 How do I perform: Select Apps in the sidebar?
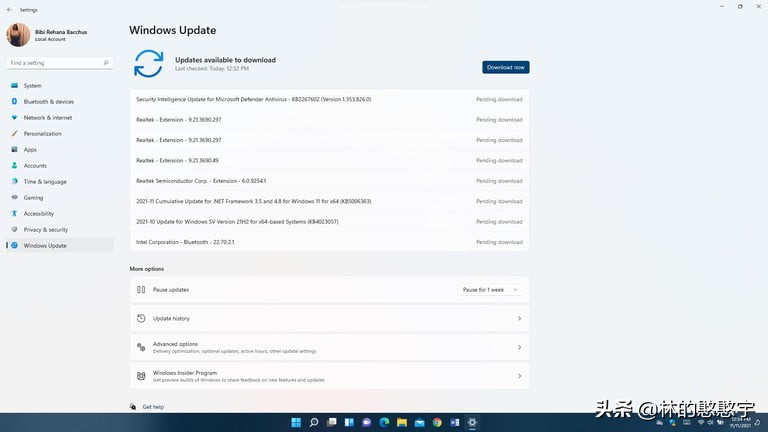(x=60, y=149)
